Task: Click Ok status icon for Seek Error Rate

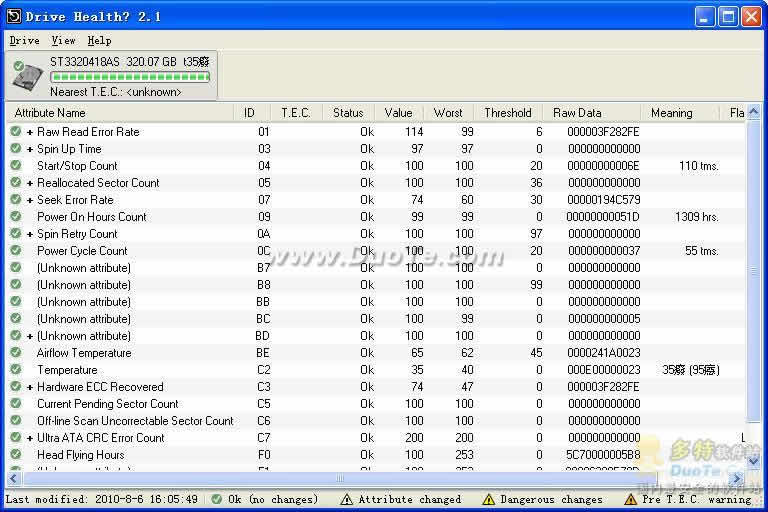Action: click(x=16, y=199)
